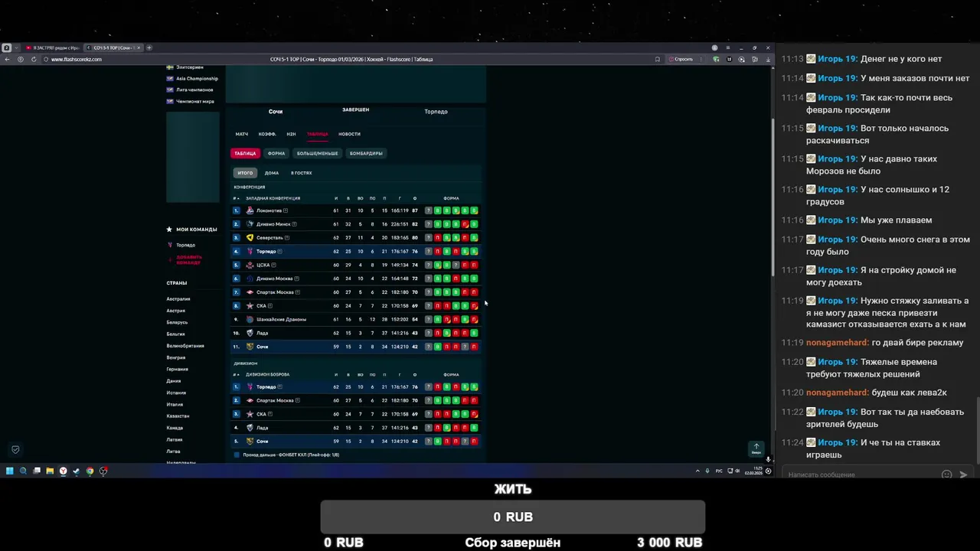
Task: Send the chat message arrow
Action: 963,474
